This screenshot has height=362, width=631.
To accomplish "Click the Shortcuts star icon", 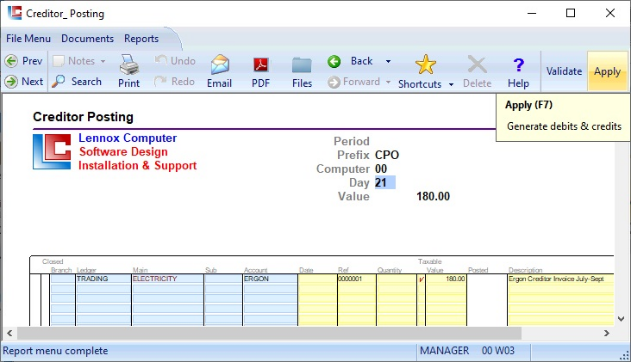I will tap(425, 64).
